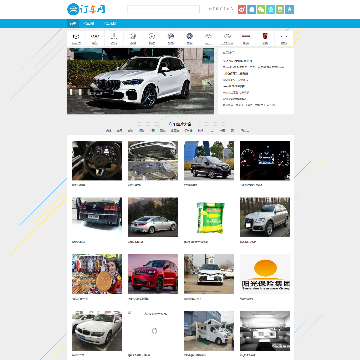
Task: Click the cyan social share icon
Action: click(x=271, y=9)
